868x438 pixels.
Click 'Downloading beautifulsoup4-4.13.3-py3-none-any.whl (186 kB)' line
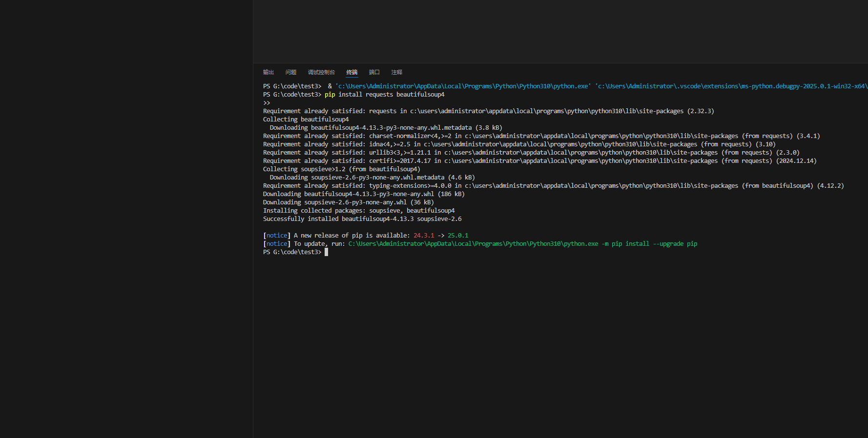[x=364, y=194]
